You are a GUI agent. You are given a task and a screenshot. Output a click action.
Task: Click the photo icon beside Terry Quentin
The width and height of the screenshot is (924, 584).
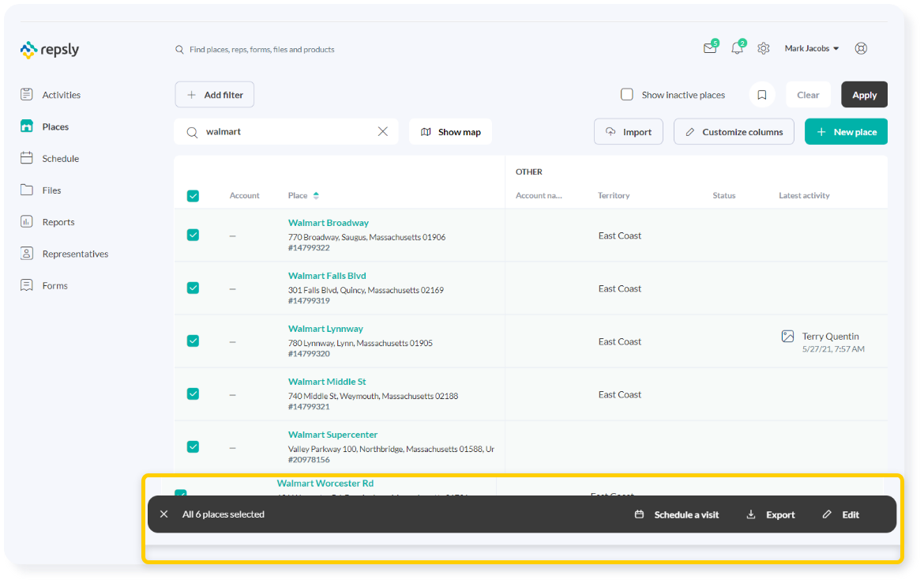click(788, 336)
